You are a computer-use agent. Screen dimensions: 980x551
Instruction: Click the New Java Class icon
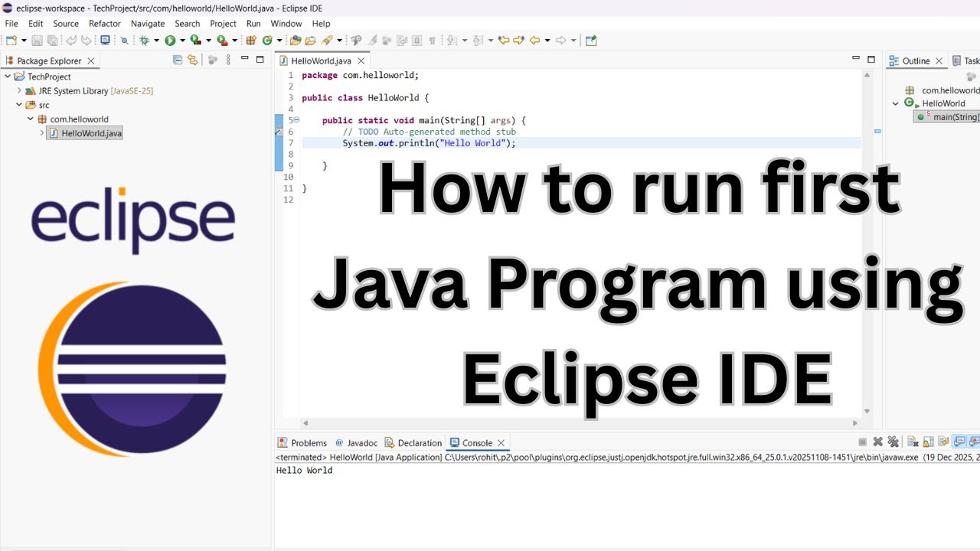click(x=266, y=41)
